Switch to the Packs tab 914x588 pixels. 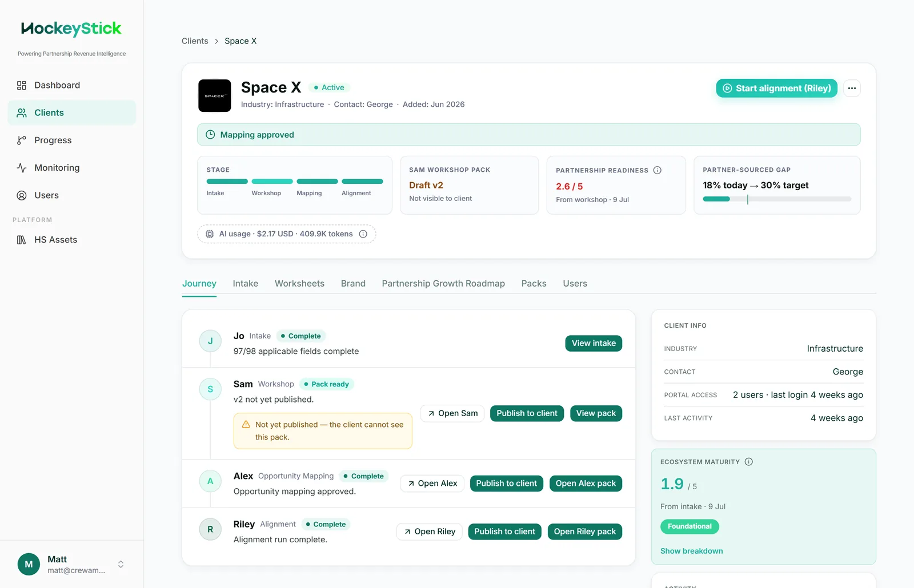(x=534, y=284)
